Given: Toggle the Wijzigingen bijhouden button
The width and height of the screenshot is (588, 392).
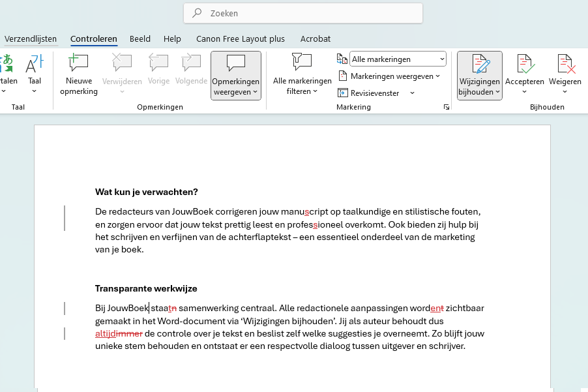Looking at the screenshot, I should 480,76.
